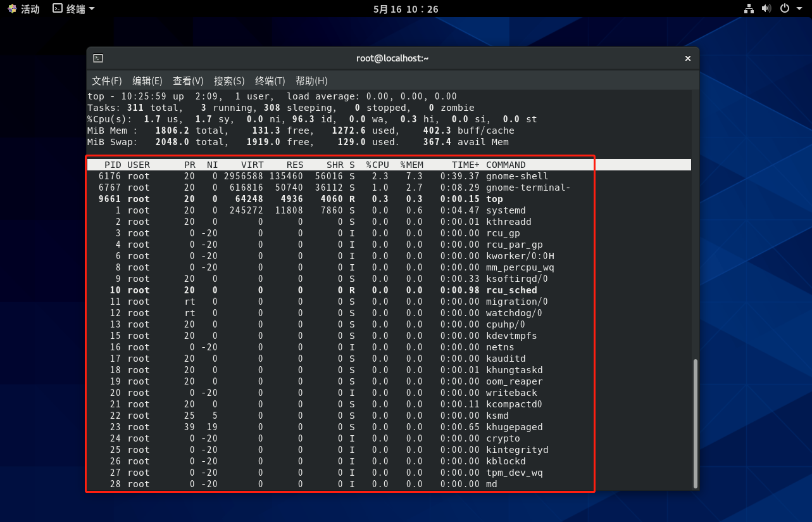Open the 文件(F) menu
The width and height of the screenshot is (812, 522).
[106, 81]
